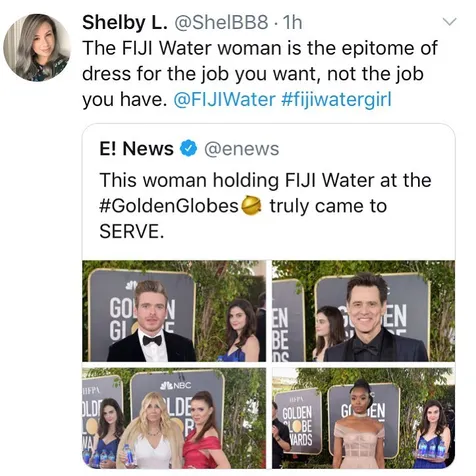Screen dimensions: 476x476
Task: Open the #GoldenGlobes hashtag in quoted tweet
Action: coord(169,206)
